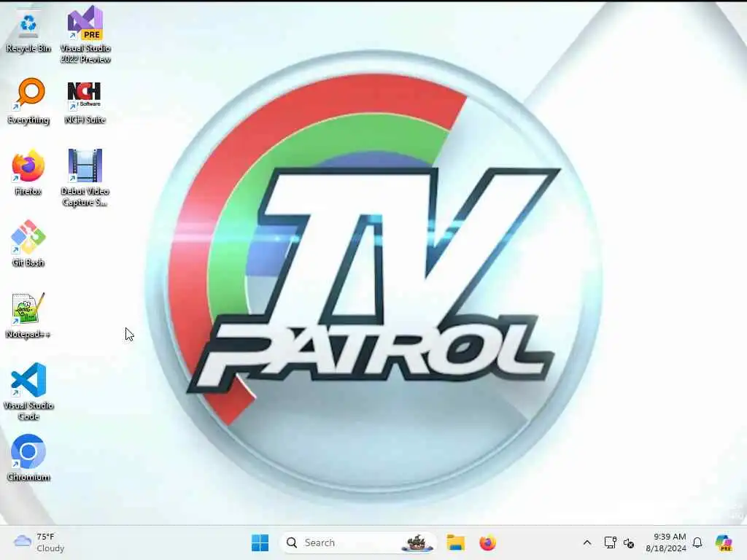Open the muted volume tray icon
Viewport: 747px width, 560px height.
[629, 543]
